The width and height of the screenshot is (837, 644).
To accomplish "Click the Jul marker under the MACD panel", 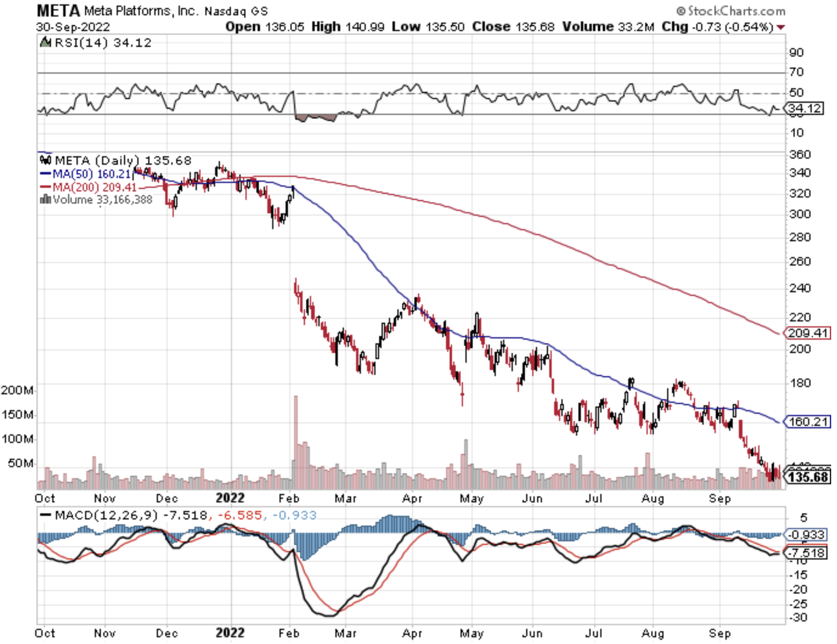I will coord(593,633).
